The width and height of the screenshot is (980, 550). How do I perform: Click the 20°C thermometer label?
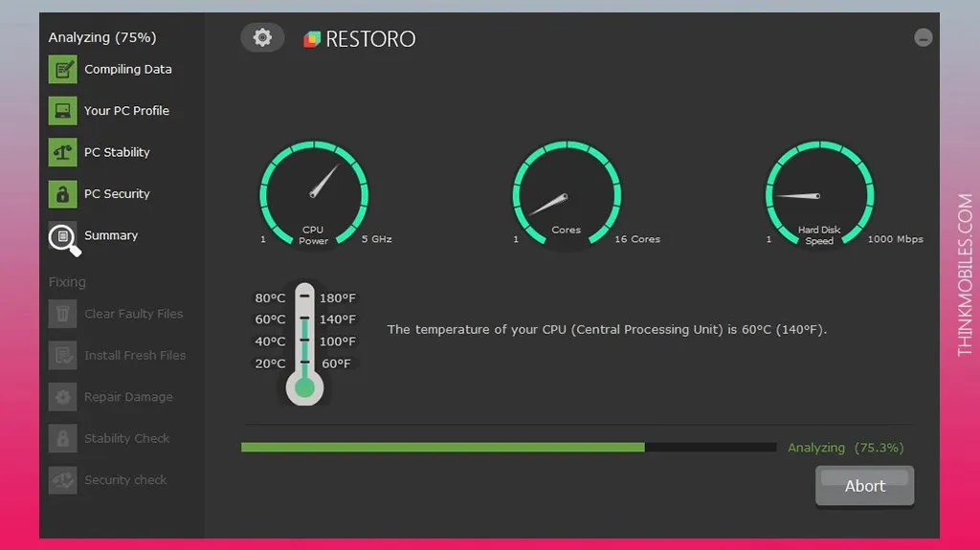[270, 363]
